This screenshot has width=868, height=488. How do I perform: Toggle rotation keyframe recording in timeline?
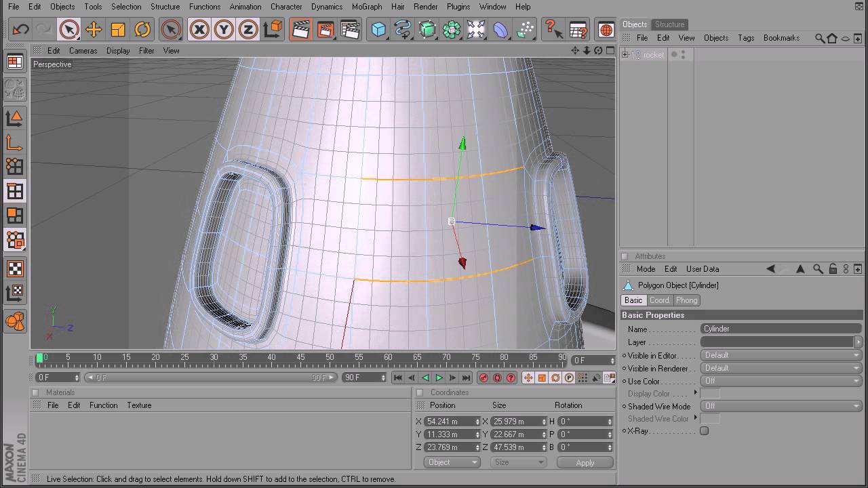(555, 378)
